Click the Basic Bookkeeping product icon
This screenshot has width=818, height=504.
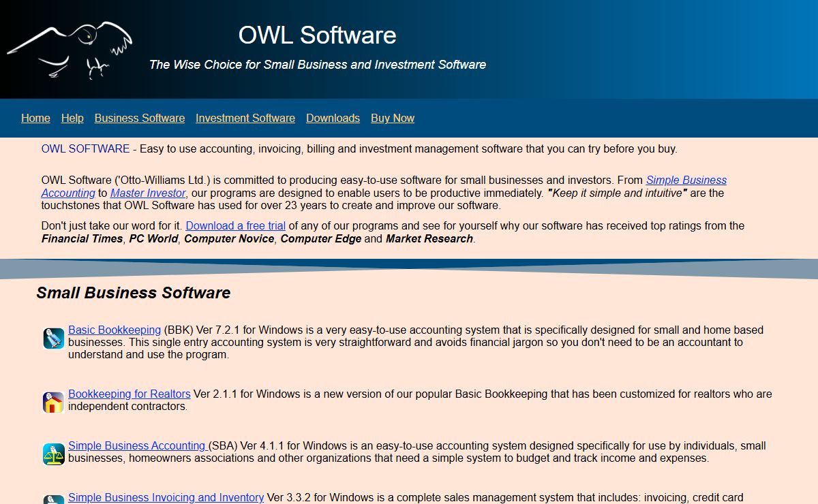tap(54, 338)
